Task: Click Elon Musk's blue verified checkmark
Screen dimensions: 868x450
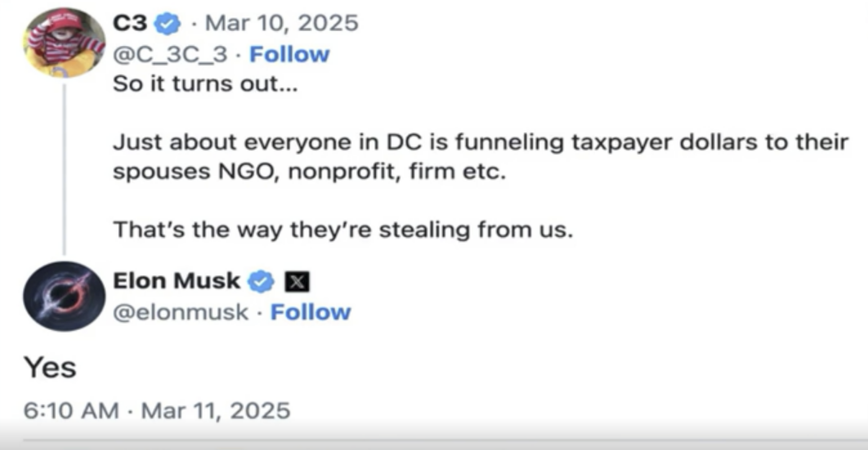Action: [x=261, y=281]
